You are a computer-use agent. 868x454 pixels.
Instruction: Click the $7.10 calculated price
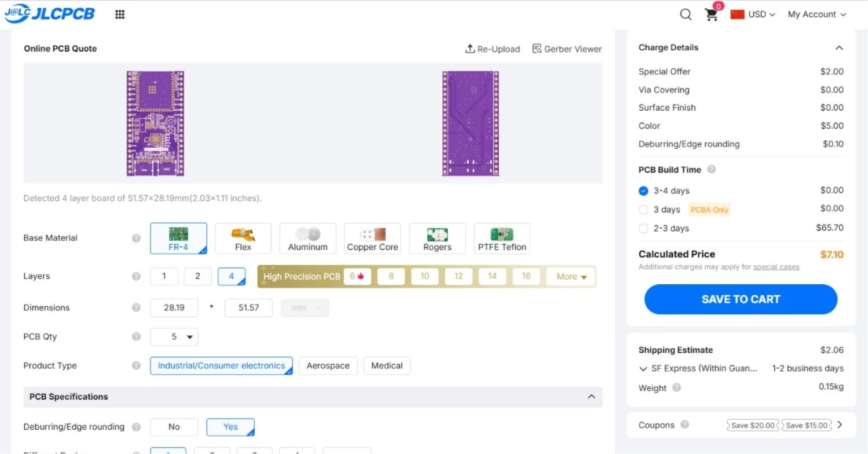(832, 255)
